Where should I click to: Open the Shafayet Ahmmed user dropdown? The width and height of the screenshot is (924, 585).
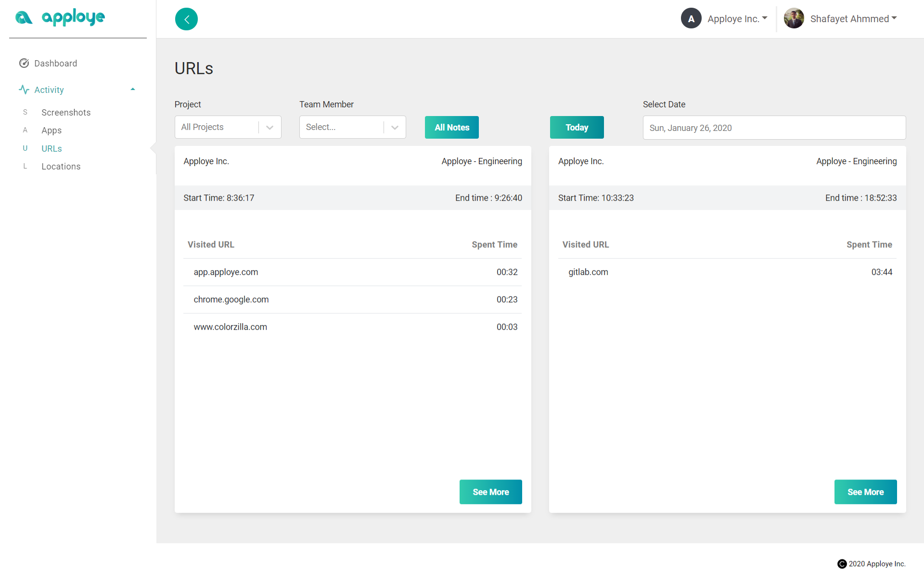(x=853, y=19)
